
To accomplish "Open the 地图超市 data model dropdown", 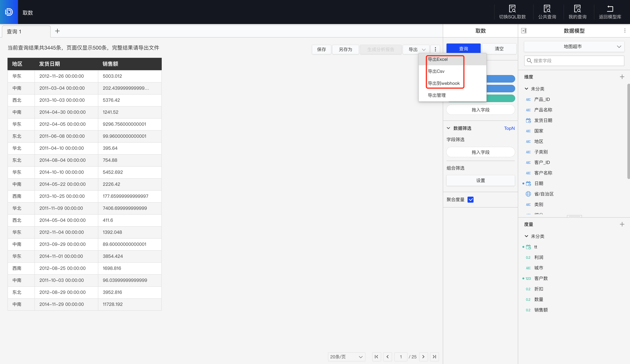I will 574,47.
